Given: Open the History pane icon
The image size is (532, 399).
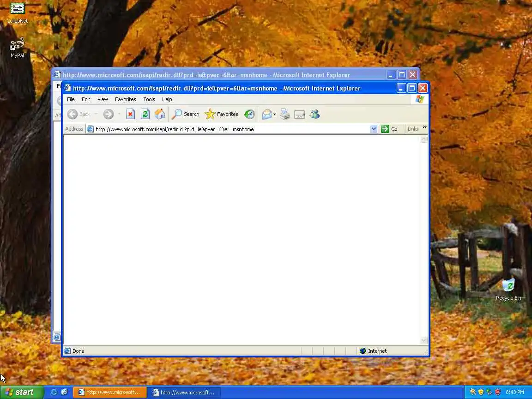Looking at the screenshot, I should coord(249,114).
